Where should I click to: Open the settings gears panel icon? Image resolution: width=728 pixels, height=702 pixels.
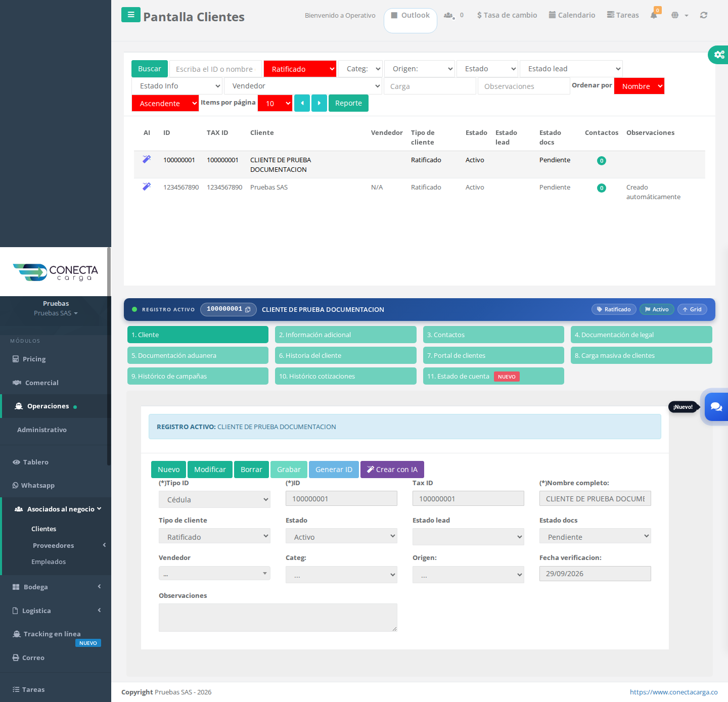(x=719, y=55)
